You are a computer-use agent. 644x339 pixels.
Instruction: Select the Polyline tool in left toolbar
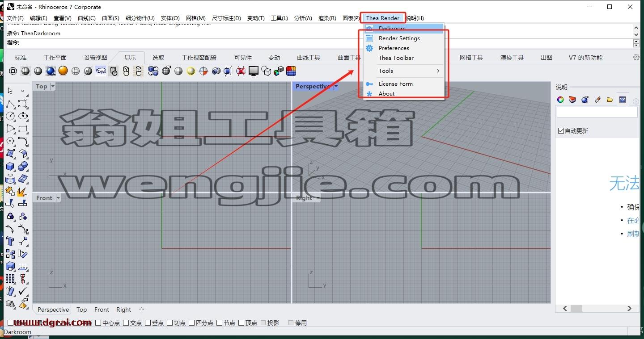[10, 104]
